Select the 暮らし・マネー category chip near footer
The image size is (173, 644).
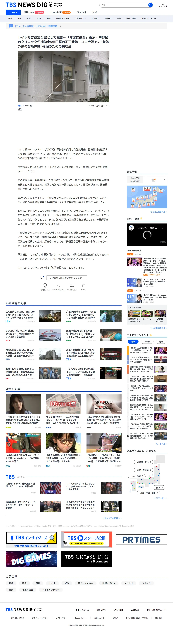[86, 583]
